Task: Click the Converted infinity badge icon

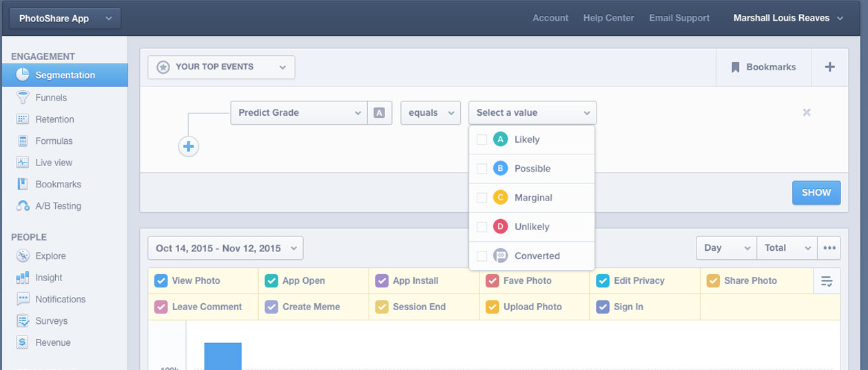Action: pos(500,256)
